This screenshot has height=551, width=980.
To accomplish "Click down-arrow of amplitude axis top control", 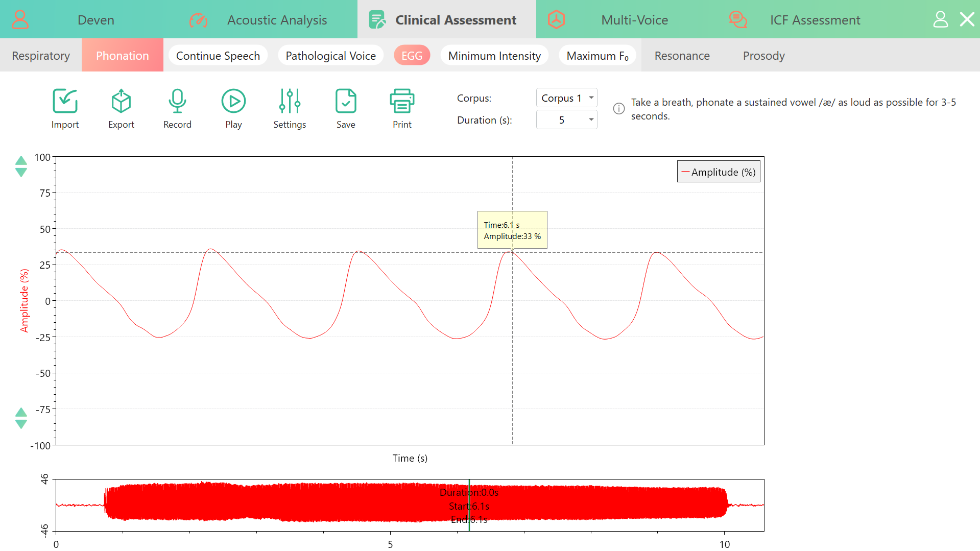I will tap(21, 173).
